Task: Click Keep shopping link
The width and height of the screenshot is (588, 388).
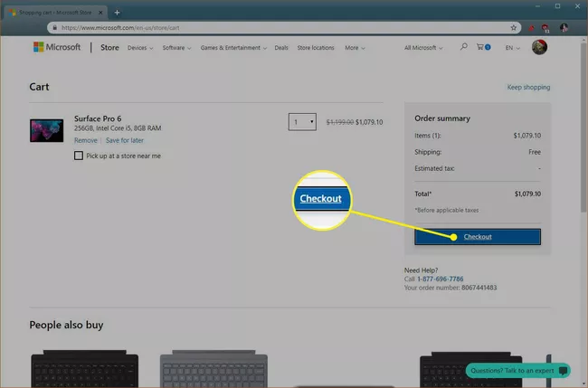Action: pyautogui.click(x=528, y=87)
